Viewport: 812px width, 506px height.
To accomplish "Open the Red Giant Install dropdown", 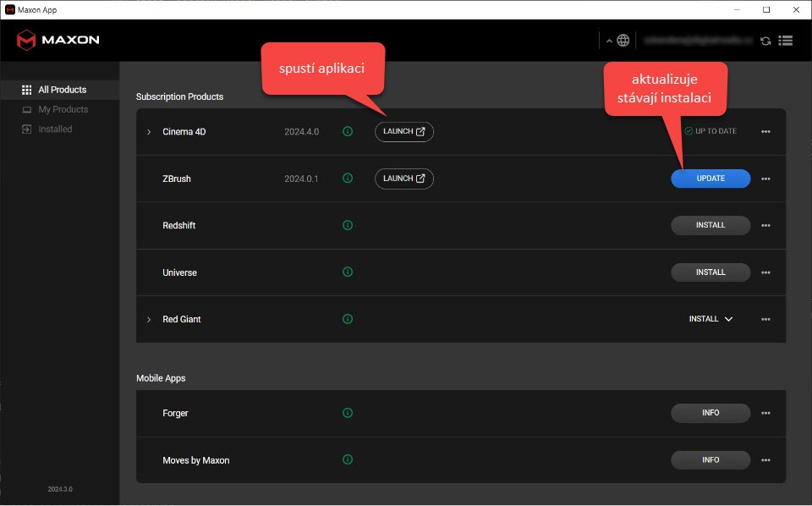I will point(710,320).
